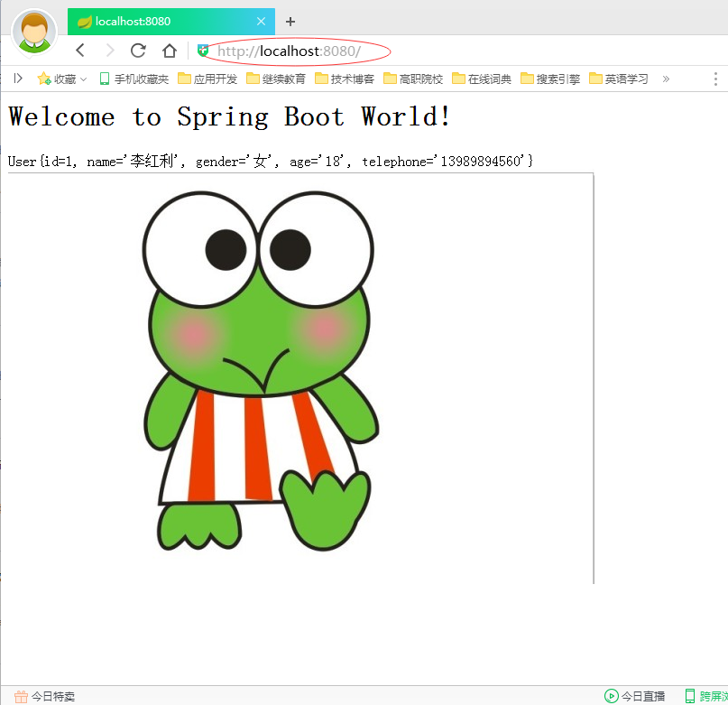
Task: Focus the address bar with localhost:8080
Action: (289, 51)
